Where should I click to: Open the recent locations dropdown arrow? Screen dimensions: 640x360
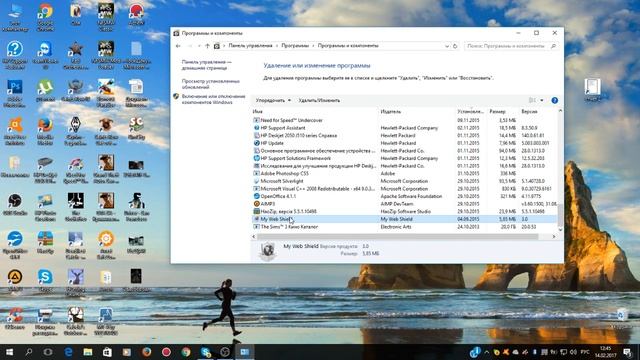[199, 46]
